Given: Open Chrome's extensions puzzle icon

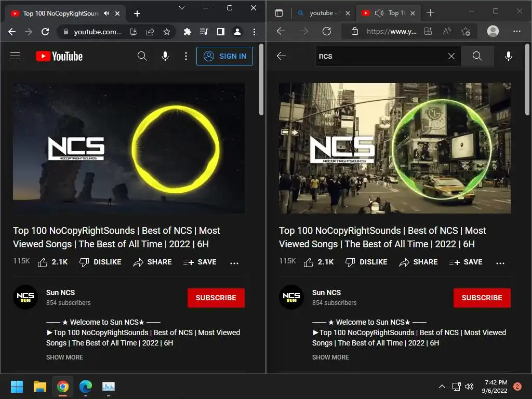Looking at the screenshot, I should (x=187, y=32).
